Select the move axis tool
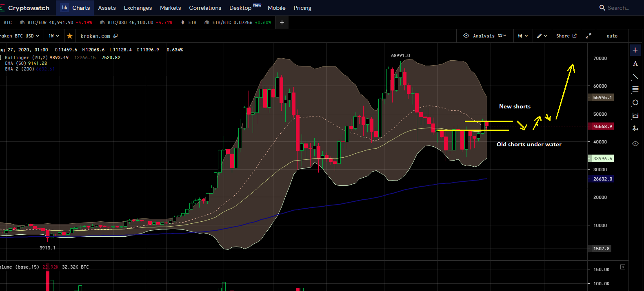This screenshot has height=291, width=644. (x=635, y=128)
